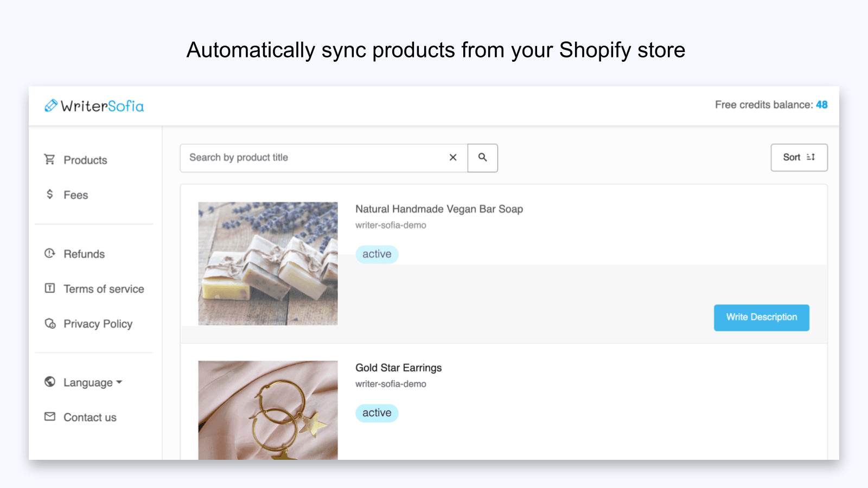Click the Contact us envelope icon
Screen dimensions: 868x488
(x=50, y=417)
